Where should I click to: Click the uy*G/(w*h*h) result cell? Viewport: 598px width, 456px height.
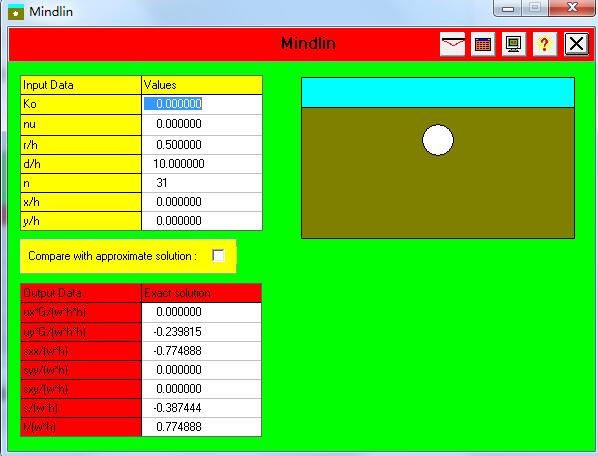(x=201, y=332)
